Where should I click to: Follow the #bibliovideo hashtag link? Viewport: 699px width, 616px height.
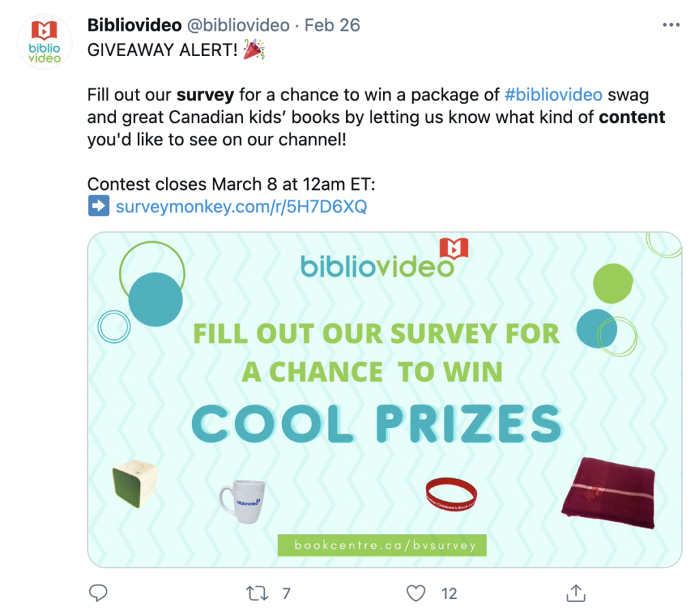point(553,94)
